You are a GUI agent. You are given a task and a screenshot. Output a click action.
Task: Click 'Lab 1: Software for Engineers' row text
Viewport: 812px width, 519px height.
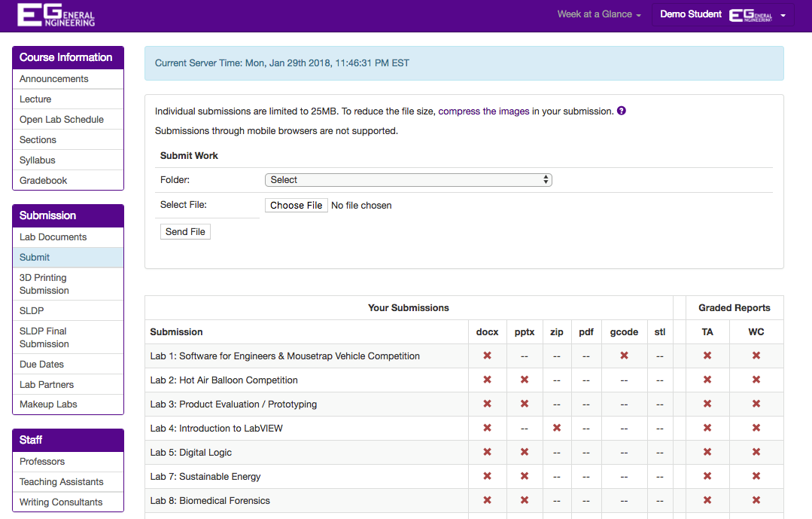(284, 356)
